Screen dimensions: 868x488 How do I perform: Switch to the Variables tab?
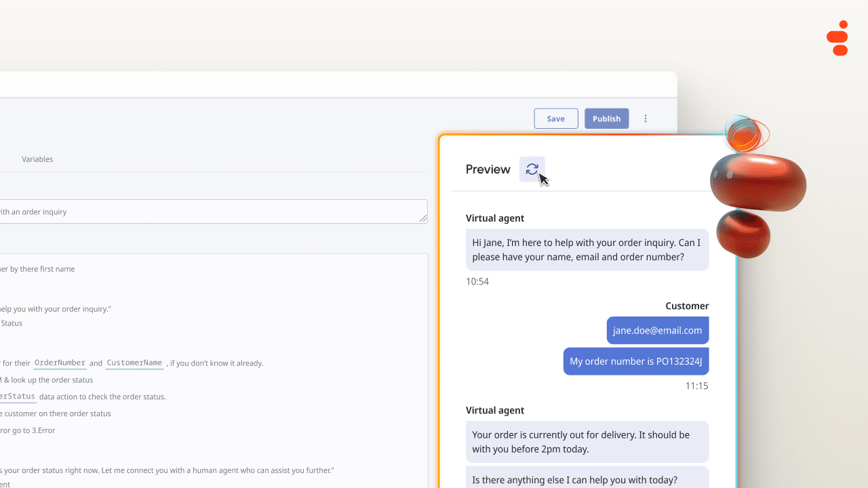tap(37, 159)
